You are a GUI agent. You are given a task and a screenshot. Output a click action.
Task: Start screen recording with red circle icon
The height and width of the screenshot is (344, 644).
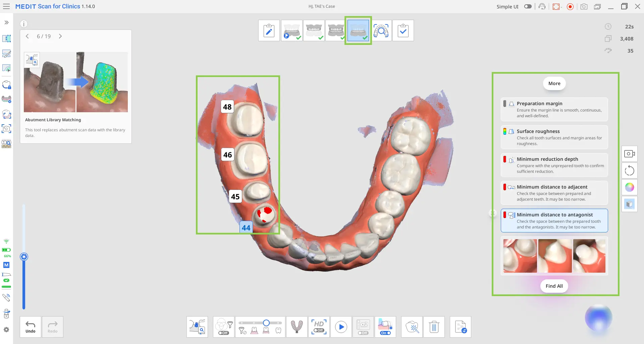pyautogui.click(x=570, y=6)
